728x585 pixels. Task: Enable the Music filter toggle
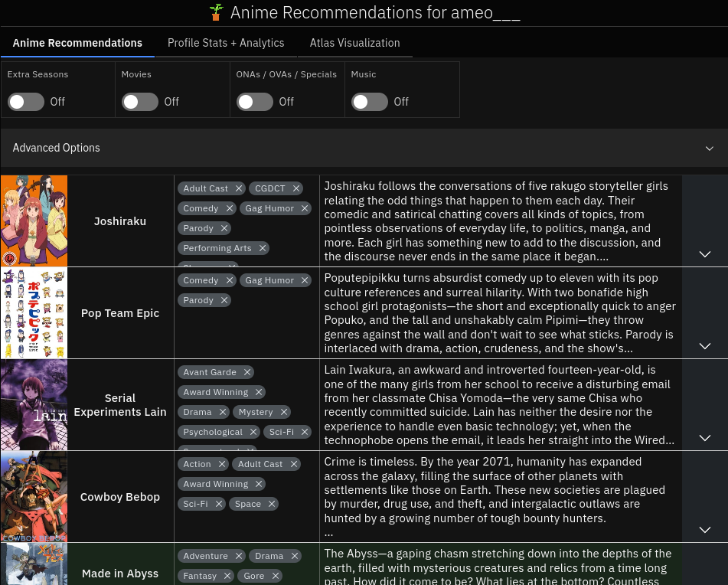(x=370, y=102)
